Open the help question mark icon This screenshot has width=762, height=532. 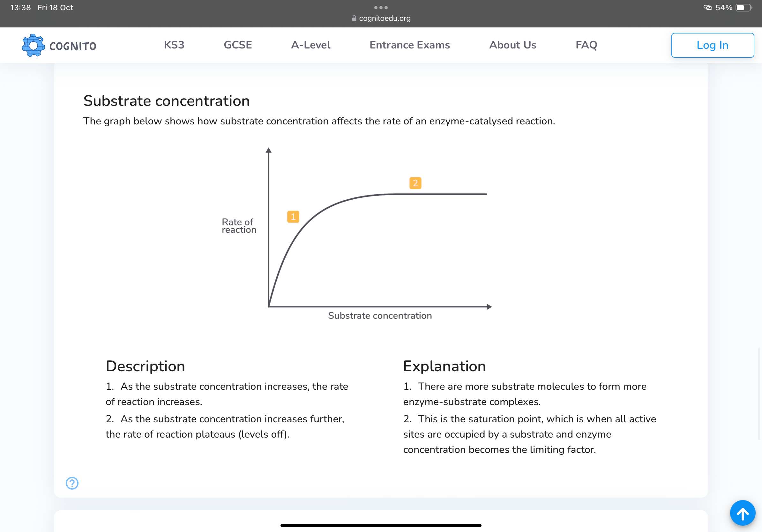(72, 483)
